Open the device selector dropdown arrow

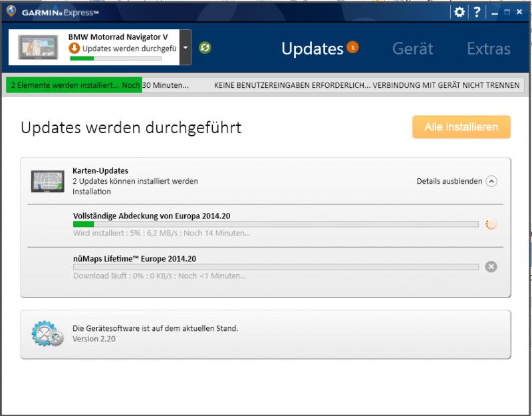pos(185,47)
